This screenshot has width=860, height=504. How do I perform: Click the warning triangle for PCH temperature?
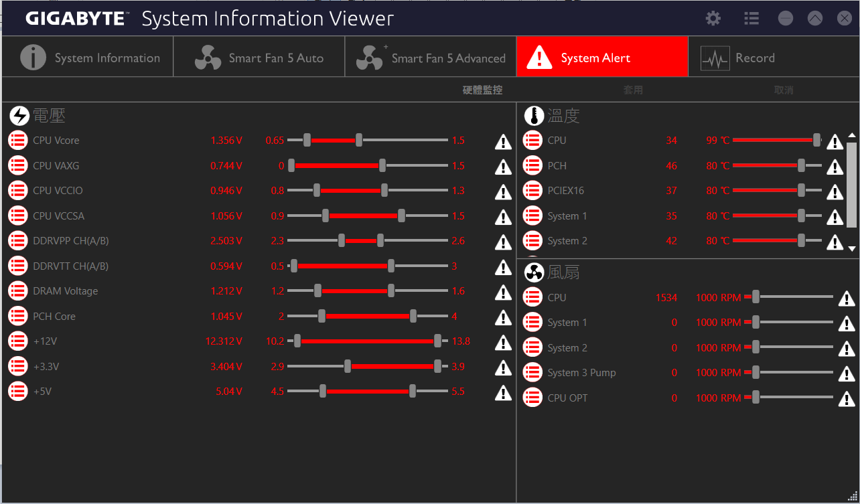pyautogui.click(x=835, y=167)
